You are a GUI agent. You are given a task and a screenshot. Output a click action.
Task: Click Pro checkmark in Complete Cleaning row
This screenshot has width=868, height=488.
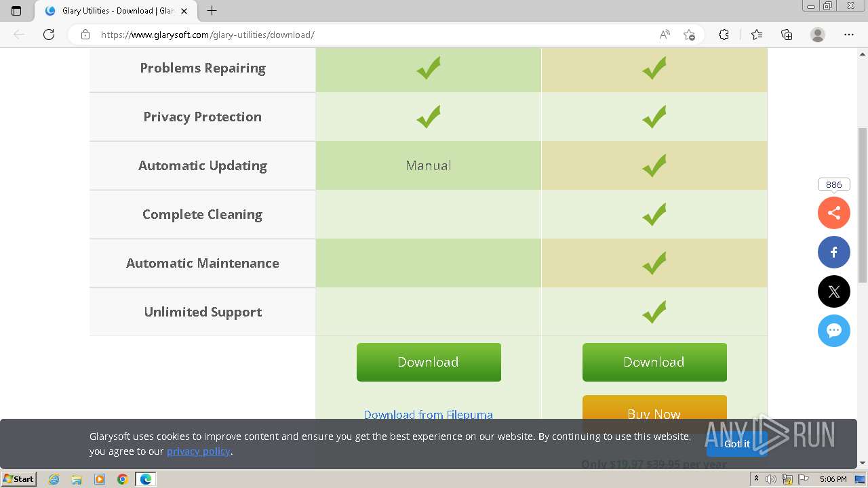654,214
